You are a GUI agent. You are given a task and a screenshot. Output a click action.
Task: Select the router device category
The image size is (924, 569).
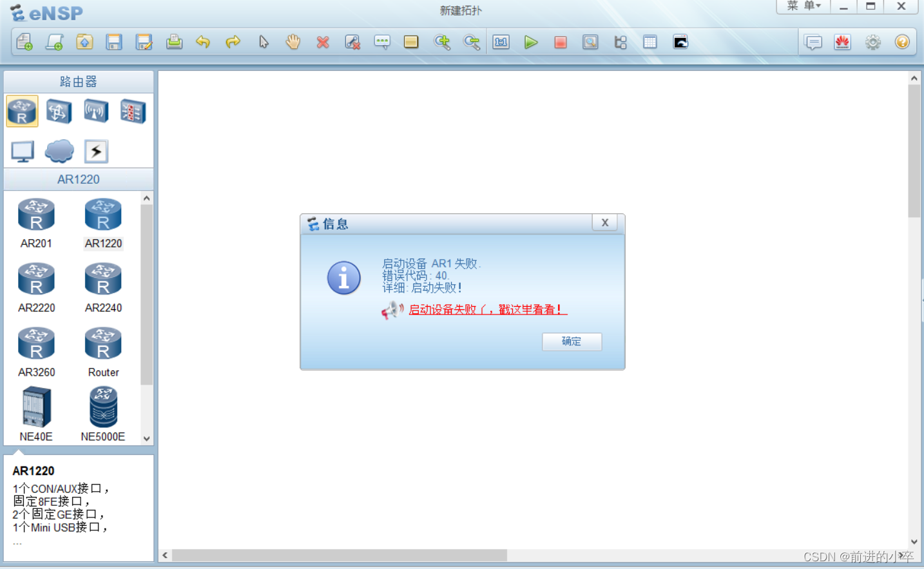point(22,111)
